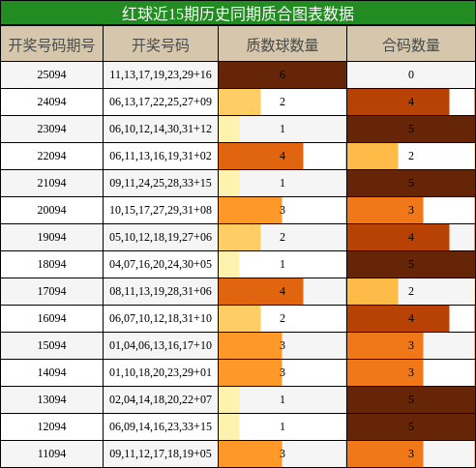This screenshot has height=468, width=476.
Task: Click composite count bar 4 in row 24094
Action: (399, 102)
